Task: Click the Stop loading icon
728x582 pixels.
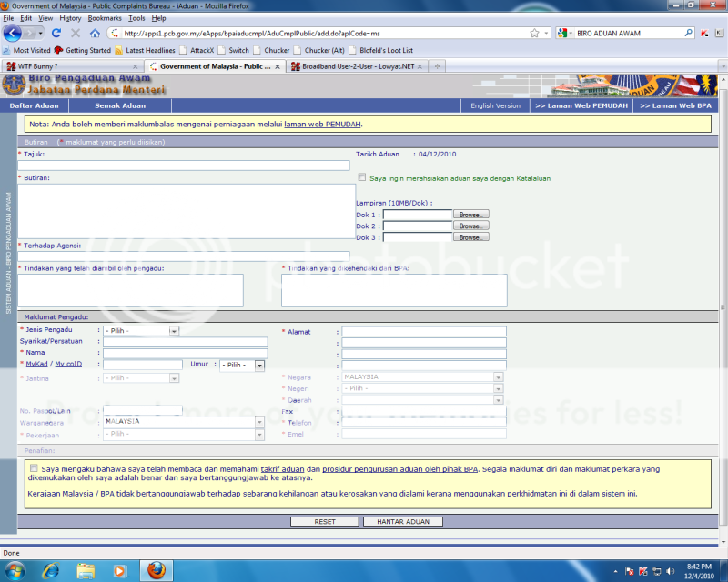Action: tap(75, 33)
